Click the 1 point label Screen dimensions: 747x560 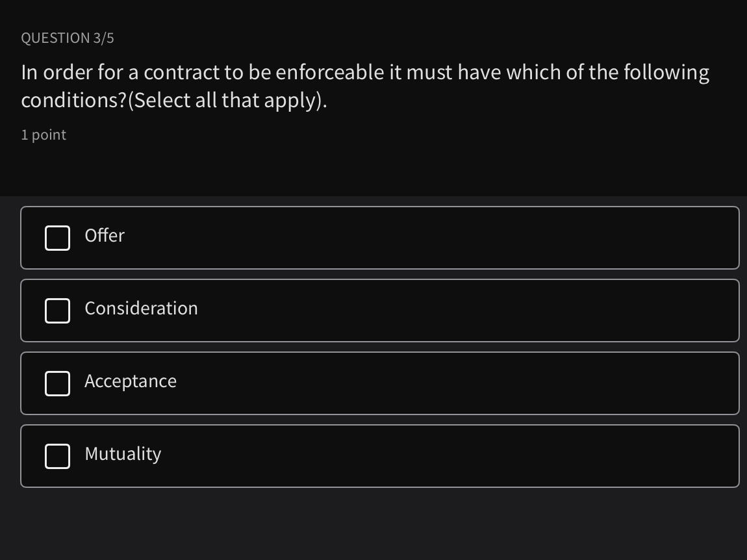pos(44,135)
